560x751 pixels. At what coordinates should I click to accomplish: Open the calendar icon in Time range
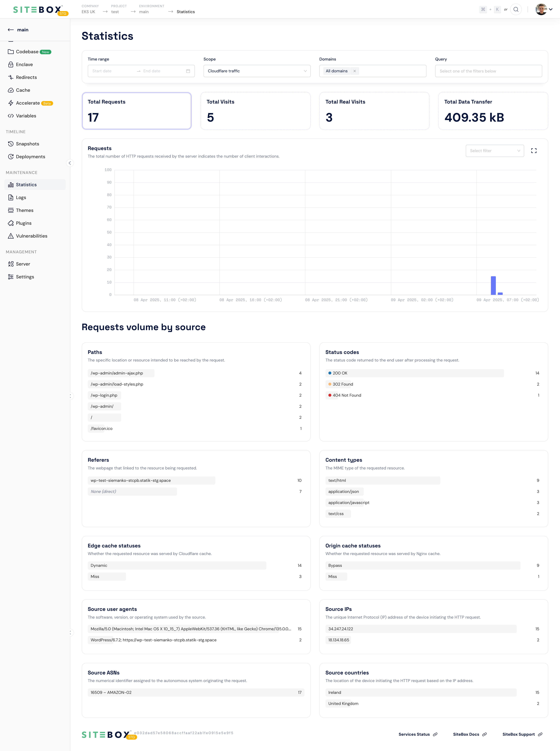(188, 71)
